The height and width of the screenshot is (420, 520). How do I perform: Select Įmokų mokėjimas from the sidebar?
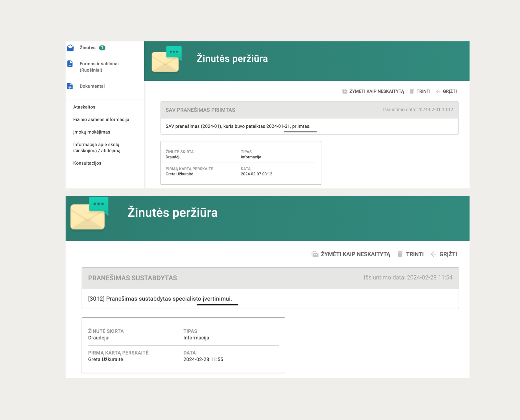pyautogui.click(x=92, y=132)
